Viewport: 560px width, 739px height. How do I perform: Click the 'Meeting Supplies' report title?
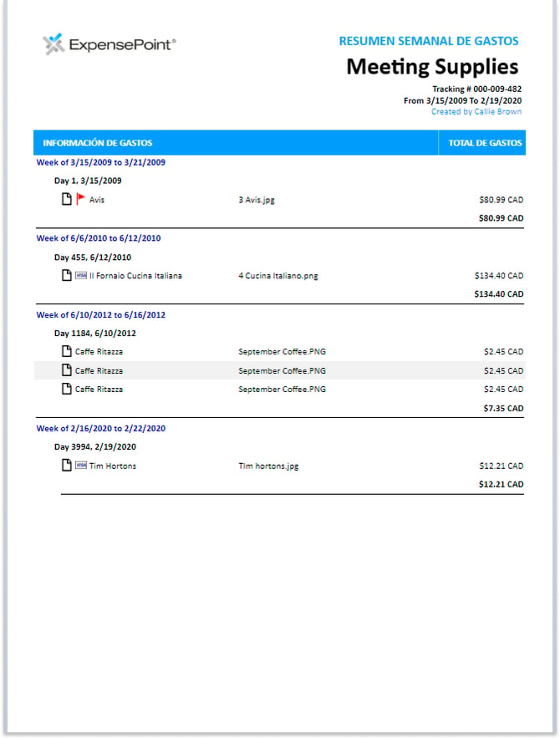click(x=432, y=66)
